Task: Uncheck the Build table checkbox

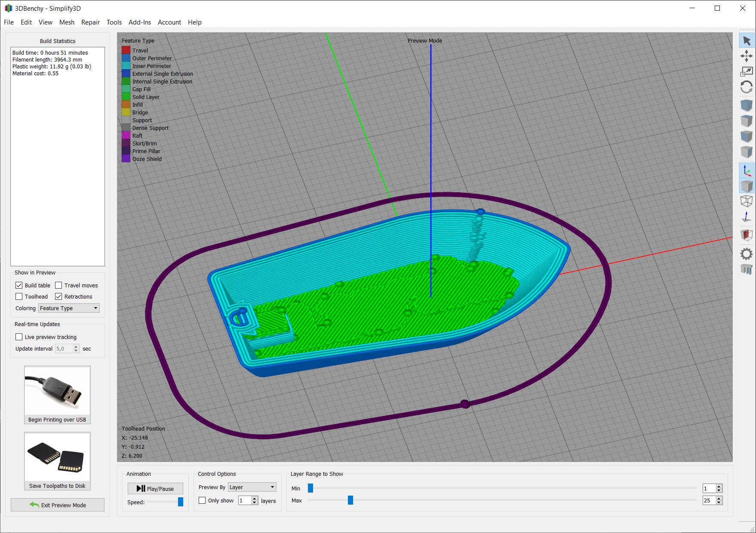Action: (x=19, y=285)
